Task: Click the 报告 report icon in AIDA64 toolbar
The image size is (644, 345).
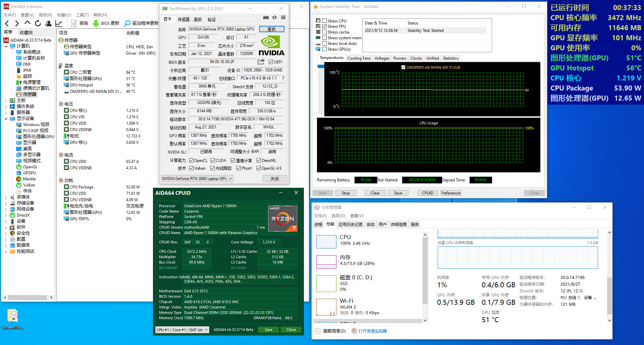Action: (x=74, y=23)
